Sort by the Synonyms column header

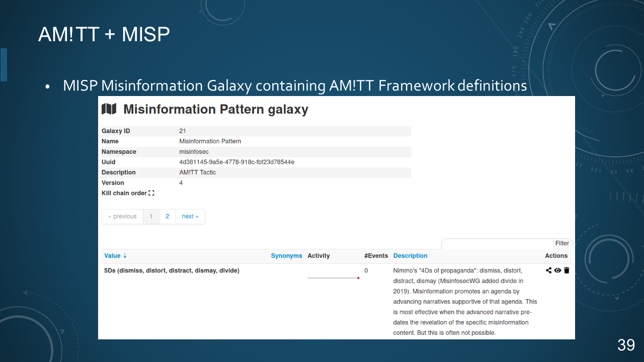tap(286, 256)
